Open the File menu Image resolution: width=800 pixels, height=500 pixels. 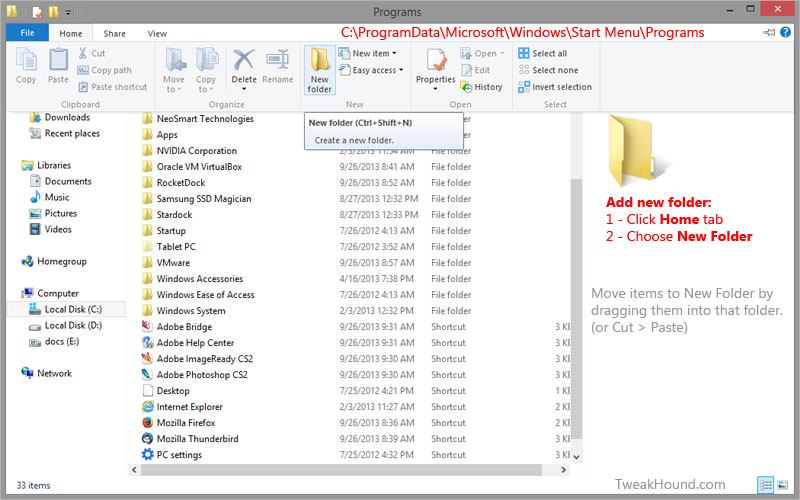[28, 33]
